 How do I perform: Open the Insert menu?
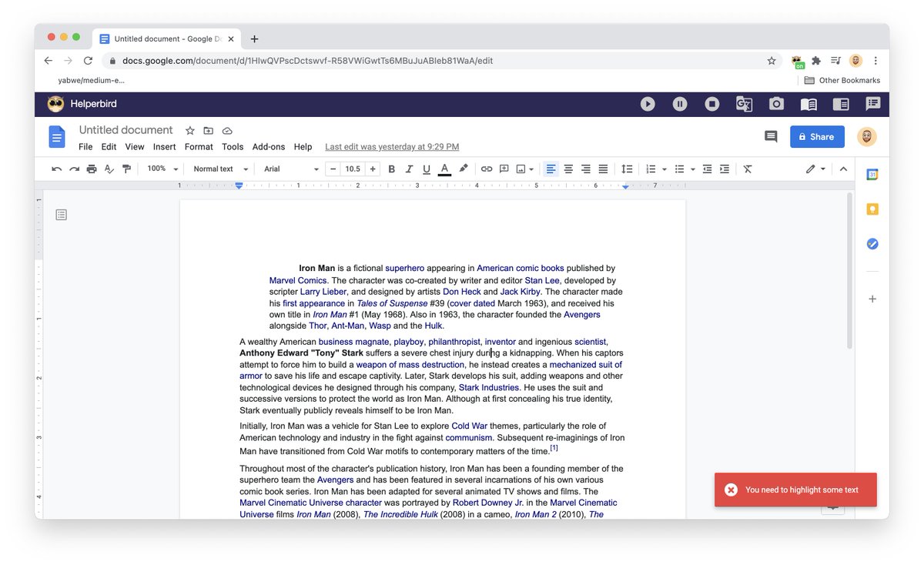coord(165,147)
